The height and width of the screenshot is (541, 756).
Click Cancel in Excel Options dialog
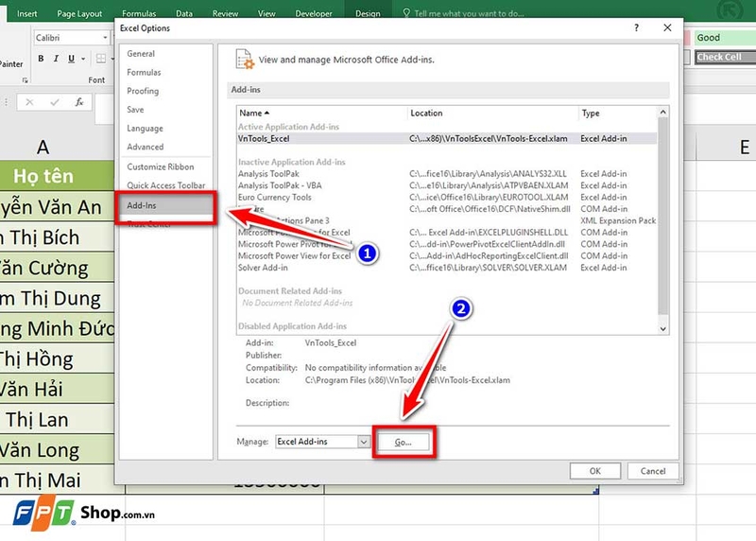pyautogui.click(x=653, y=471)
